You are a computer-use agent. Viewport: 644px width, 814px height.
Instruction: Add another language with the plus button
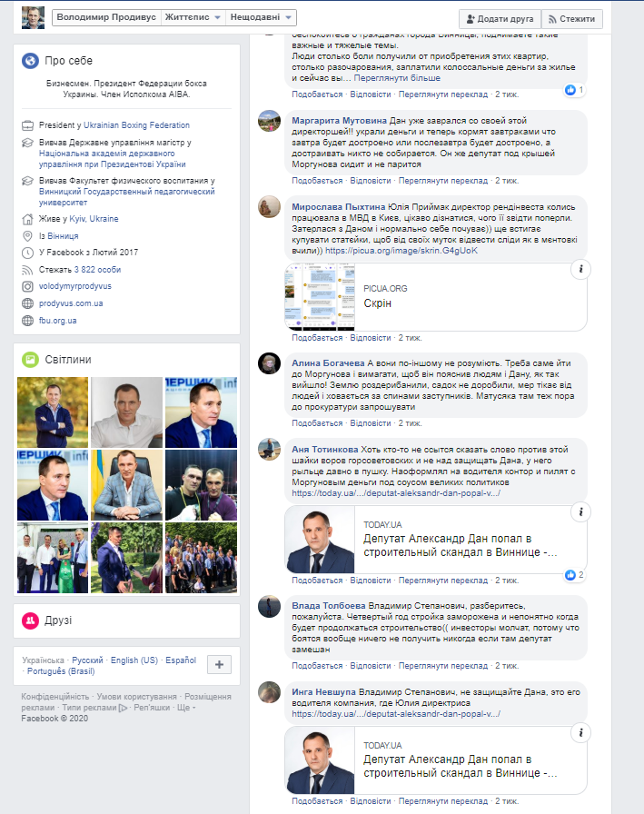pyautogui.click(x=220, y=664)
